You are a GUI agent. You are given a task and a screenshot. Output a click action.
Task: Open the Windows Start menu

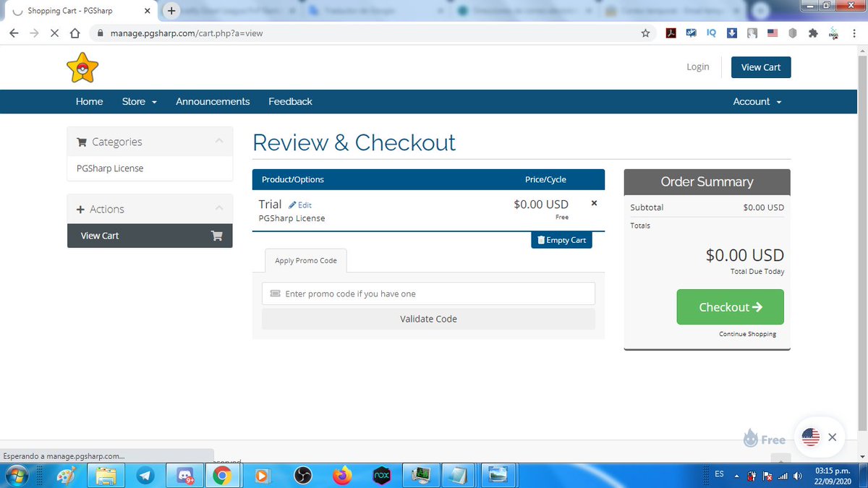coord(16,475)
